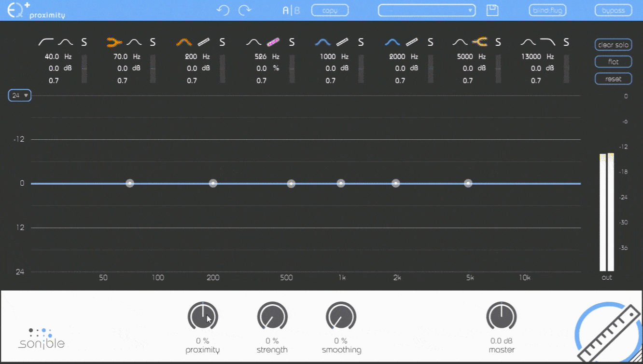This screenshot has height=364, width=643.
Task: Click the pink ruler icon on the 526 Hz band
Action: pyautogui.click(x=273, y=42)
